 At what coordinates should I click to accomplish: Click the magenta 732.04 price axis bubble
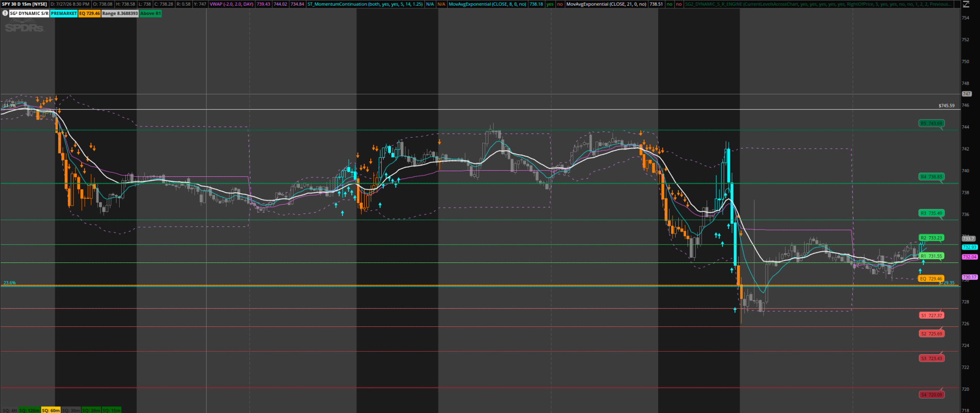tap(970, 257)
